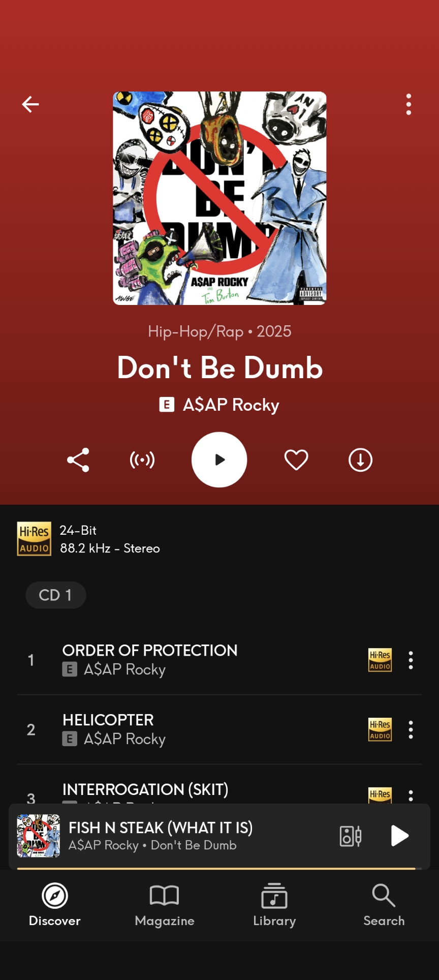Download the album for offline listening

(360, 460)
